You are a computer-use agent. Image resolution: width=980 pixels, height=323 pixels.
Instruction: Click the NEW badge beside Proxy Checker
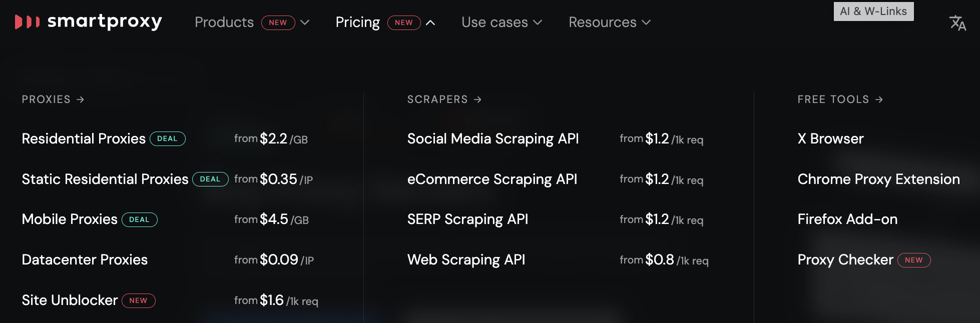click(913, 260)
